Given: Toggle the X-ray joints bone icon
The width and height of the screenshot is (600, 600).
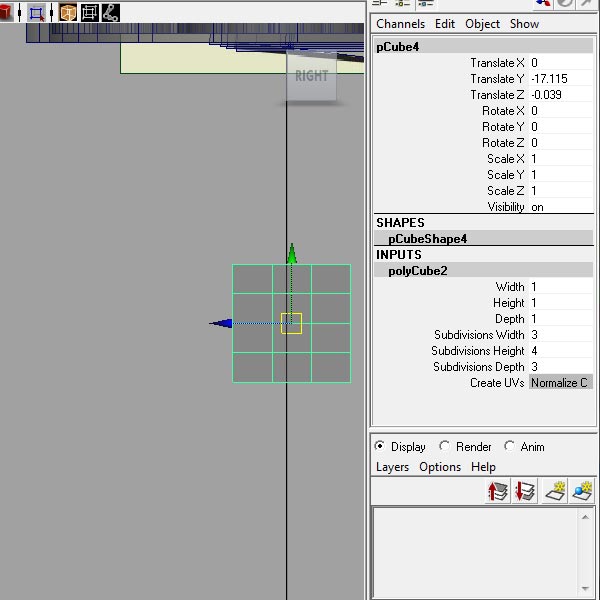Looking at the screenshot, I should [x=111, y=13].
